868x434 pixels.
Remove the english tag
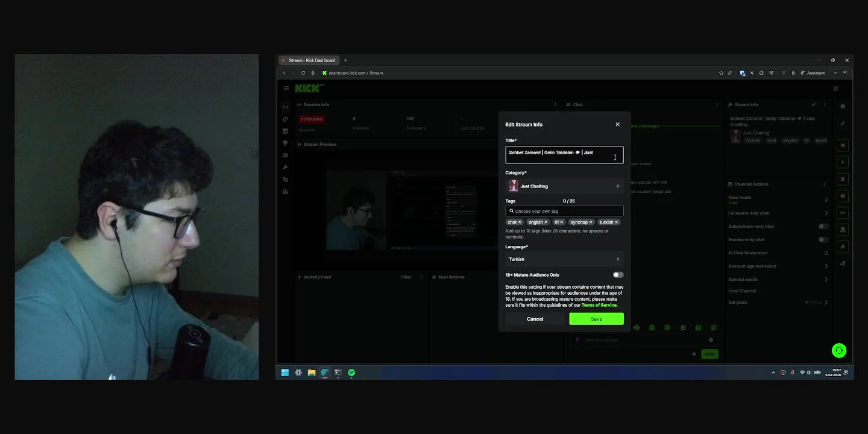pyautogui.click(x=546, y=222)
